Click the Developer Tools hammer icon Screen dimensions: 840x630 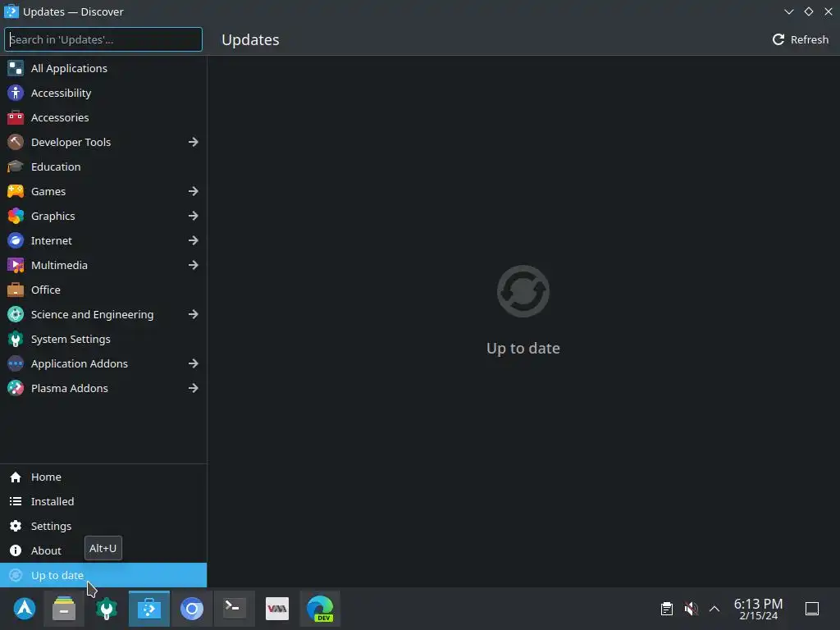(16, 142)
